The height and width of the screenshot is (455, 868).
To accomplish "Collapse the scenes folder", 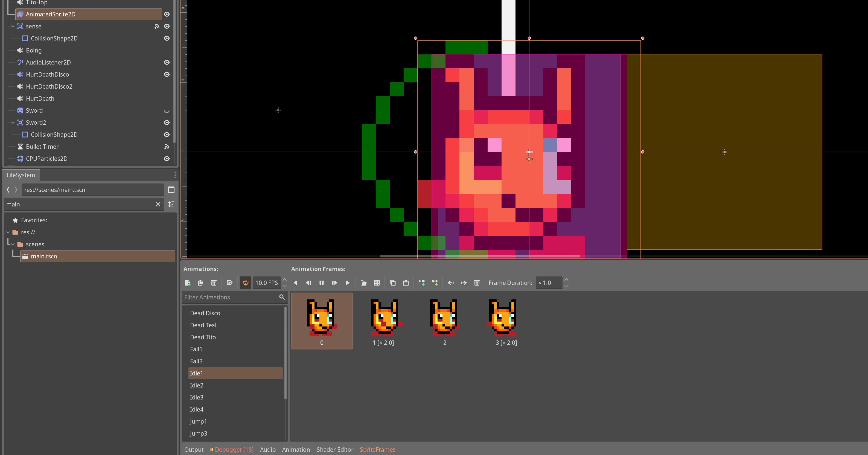I will (x=13, y=244).
